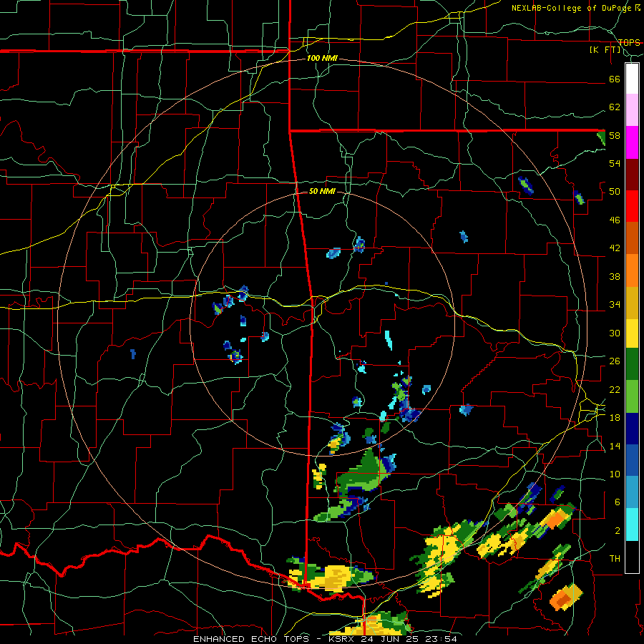Click the legend value 10
Image resolution: width=644 pixels, height=644 pixels.
pos(615,474)
